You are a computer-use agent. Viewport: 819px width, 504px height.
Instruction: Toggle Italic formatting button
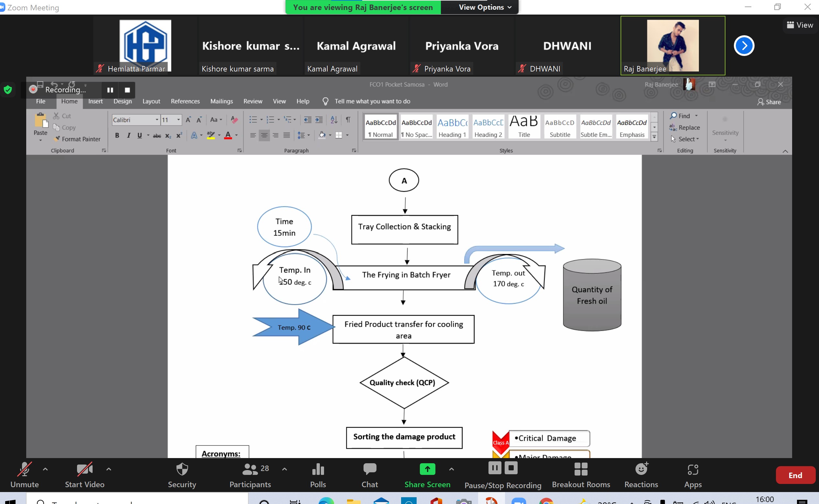tap(129, 135)
